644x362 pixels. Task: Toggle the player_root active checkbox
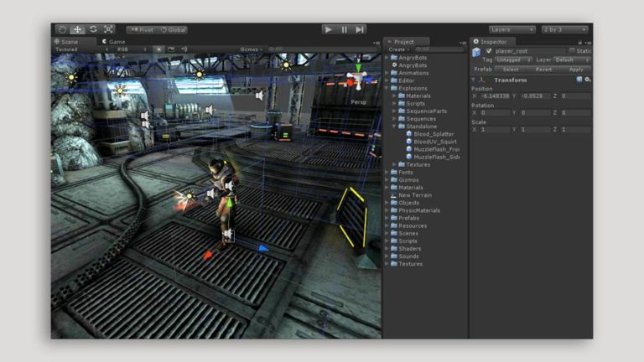(x=490, y=51)
